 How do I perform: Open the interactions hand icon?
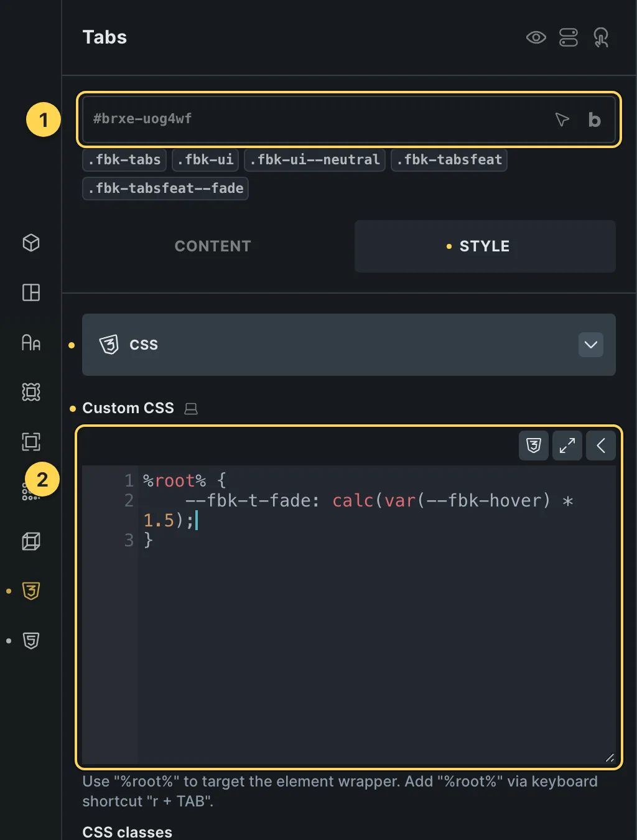601,37
